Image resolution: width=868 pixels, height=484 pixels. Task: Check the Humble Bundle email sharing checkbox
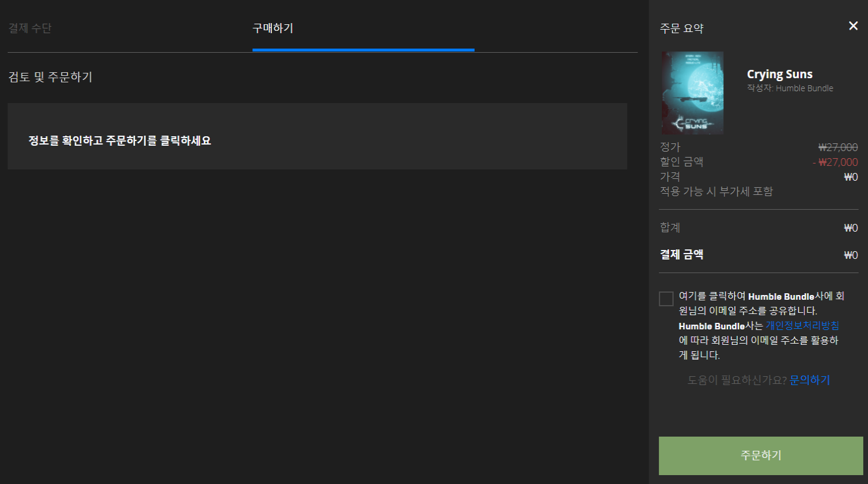point(666,299)
